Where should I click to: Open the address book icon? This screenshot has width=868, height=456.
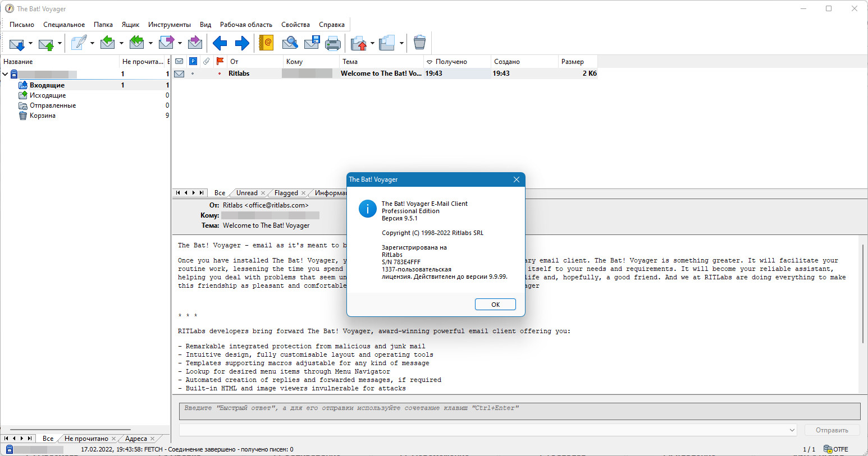click(266, 43)
